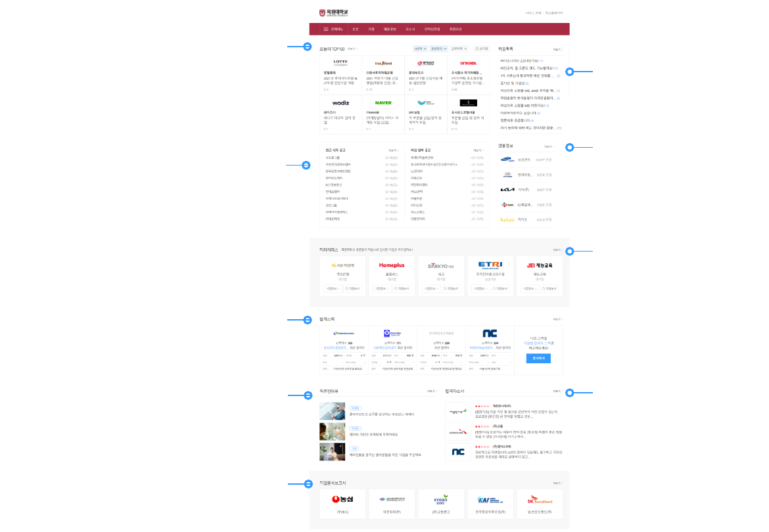Select the 기업 menu item

point(371,29)
